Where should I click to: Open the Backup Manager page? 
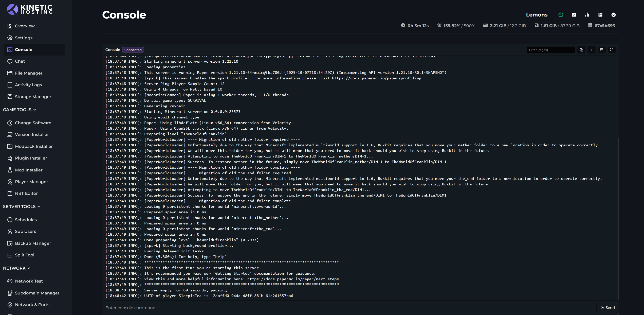[x=33, y=243]
